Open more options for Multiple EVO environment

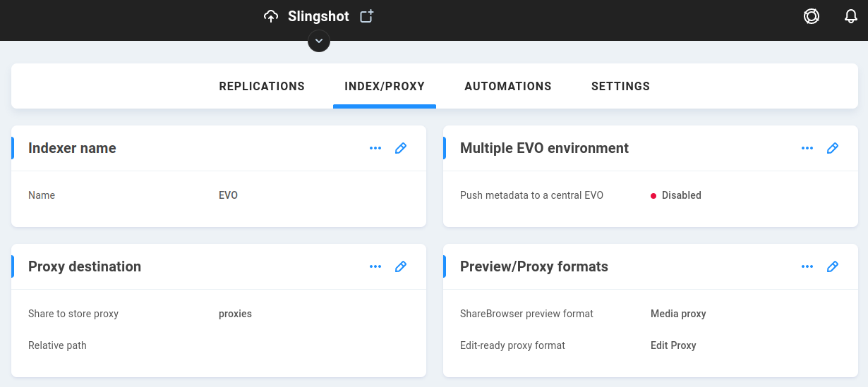point(807,148)
